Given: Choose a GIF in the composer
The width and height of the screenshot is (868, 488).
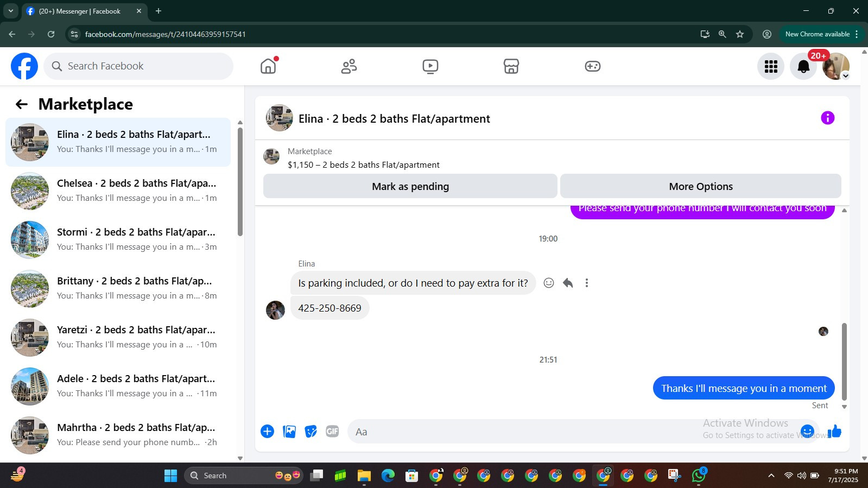Looking at the screenshot, I should coord(332,432).
